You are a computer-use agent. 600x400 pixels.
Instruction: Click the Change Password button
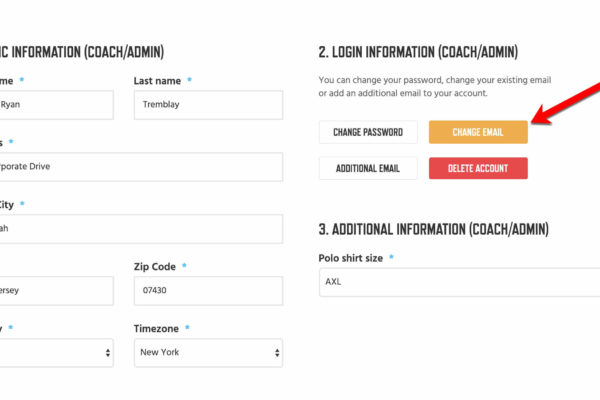[x=368, y=132]
